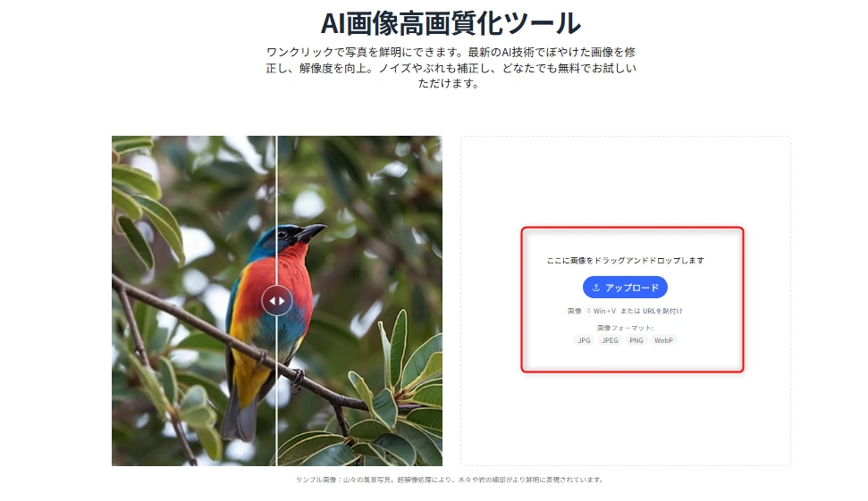Click empty dashed drop zone above upload box
This screenshot has width=868, height=501.
(x=626, y=180)
